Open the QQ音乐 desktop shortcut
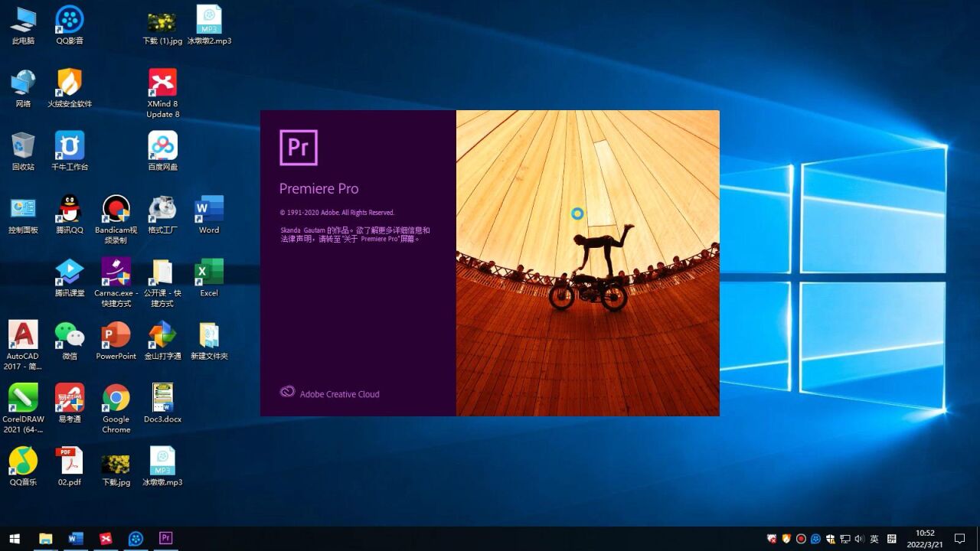Viewport: 980px width, 551px height. [23, 467]
